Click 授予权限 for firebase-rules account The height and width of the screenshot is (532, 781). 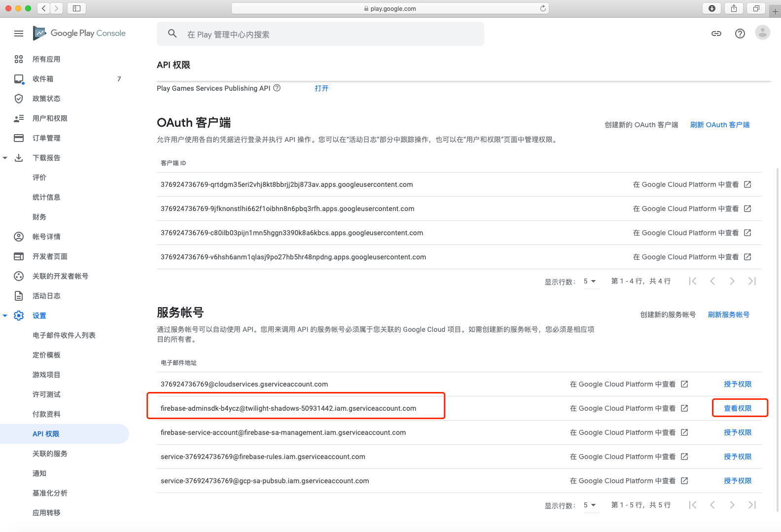[x=738, y=457]
